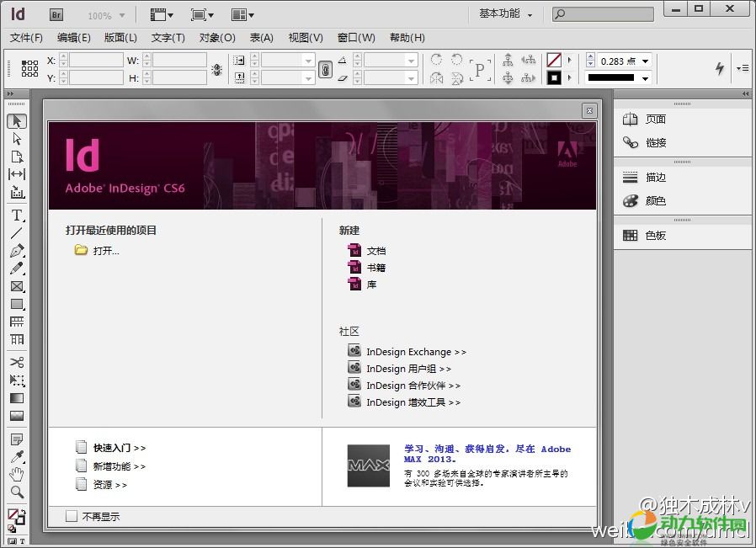Viewport: 756px width, 548px height.
Task: Open the 文件(F) menu
Action: pos(26,38)
